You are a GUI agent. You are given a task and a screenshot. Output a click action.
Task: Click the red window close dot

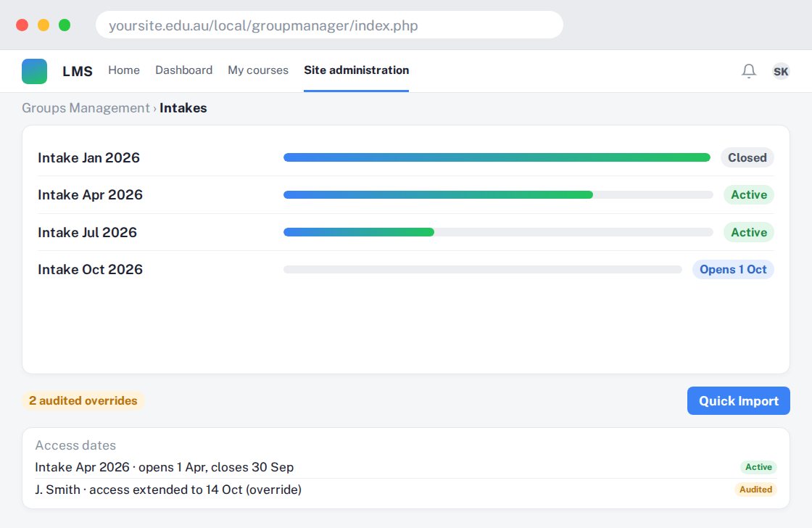[22, 25]
